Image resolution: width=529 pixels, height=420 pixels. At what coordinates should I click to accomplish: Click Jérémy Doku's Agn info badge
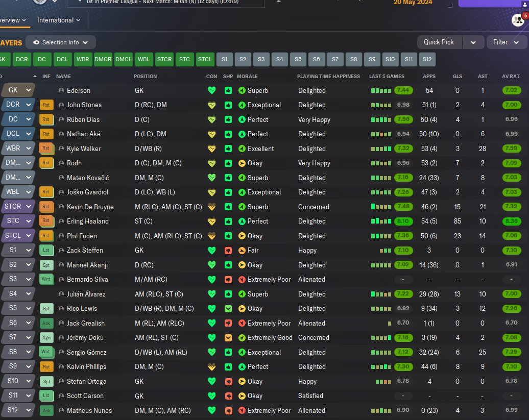[46, 337]
